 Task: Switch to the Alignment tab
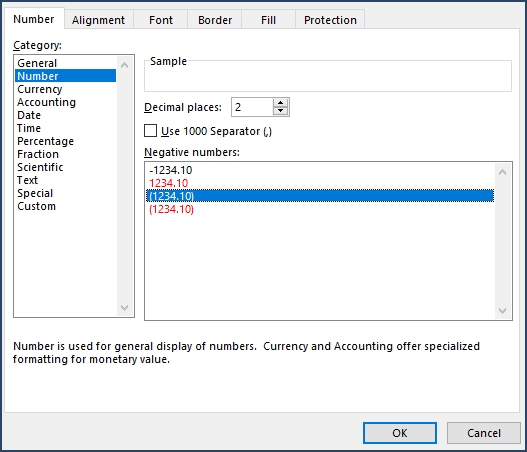point(98,20)
